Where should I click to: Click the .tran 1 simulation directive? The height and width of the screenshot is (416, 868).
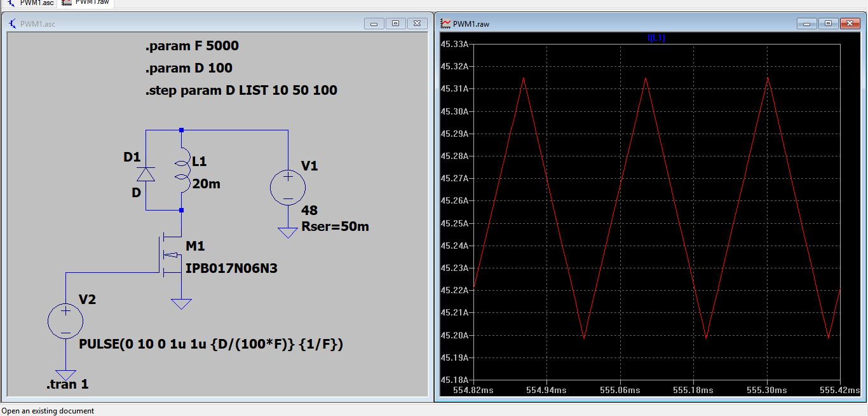[67, 384]
